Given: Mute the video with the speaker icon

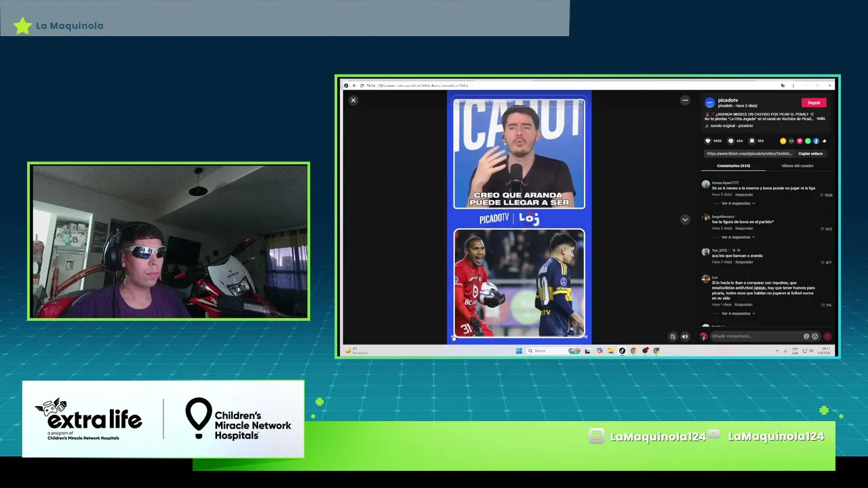Looking at the screenshot, I should pos(685,336).
